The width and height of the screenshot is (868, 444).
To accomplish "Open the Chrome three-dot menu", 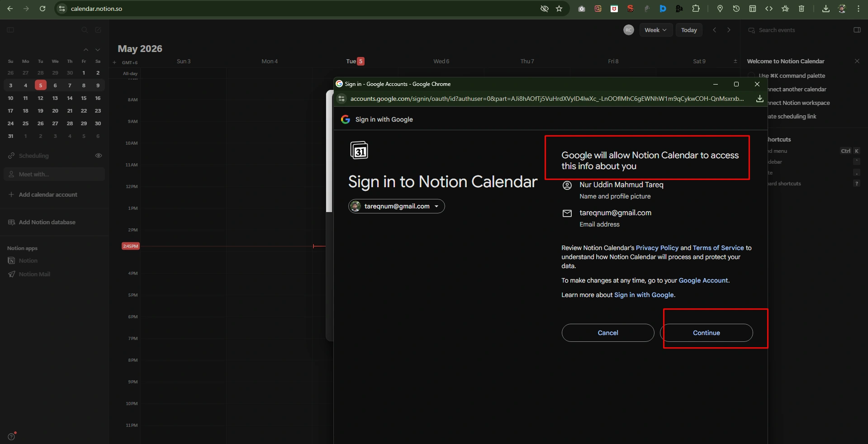I will 859,9.
